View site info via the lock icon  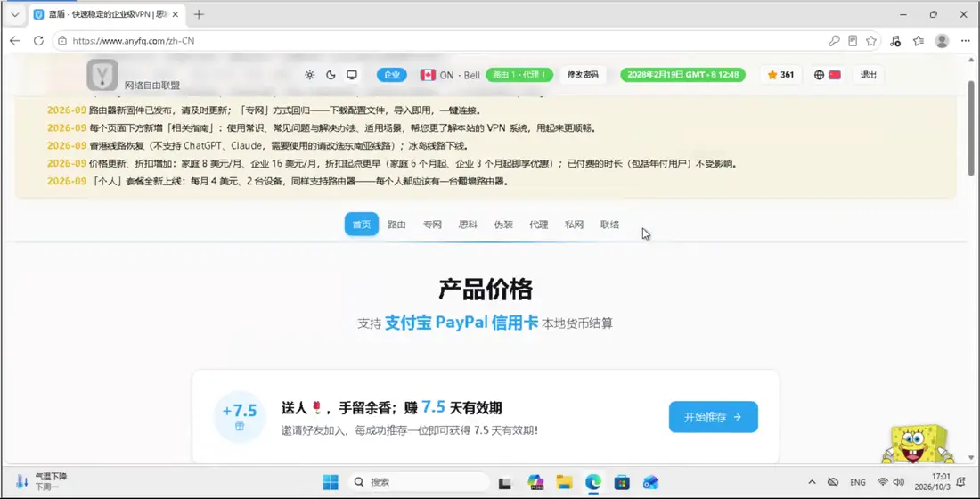[x=61, y=41]
